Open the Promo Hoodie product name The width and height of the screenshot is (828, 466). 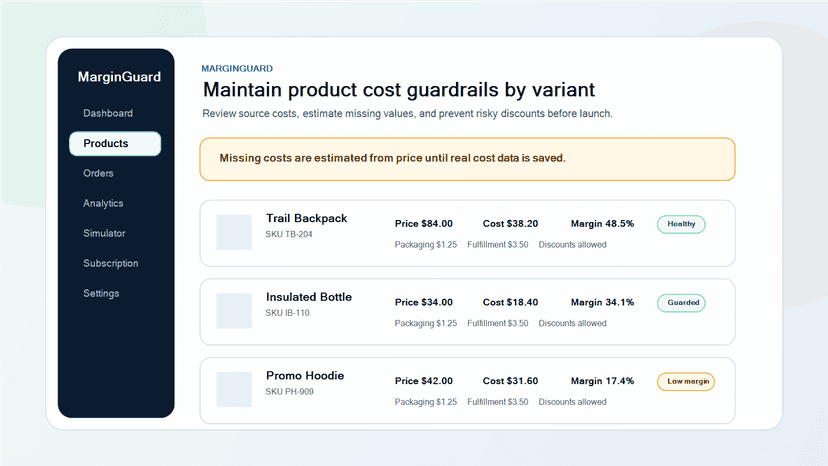(x=305, y=376)
